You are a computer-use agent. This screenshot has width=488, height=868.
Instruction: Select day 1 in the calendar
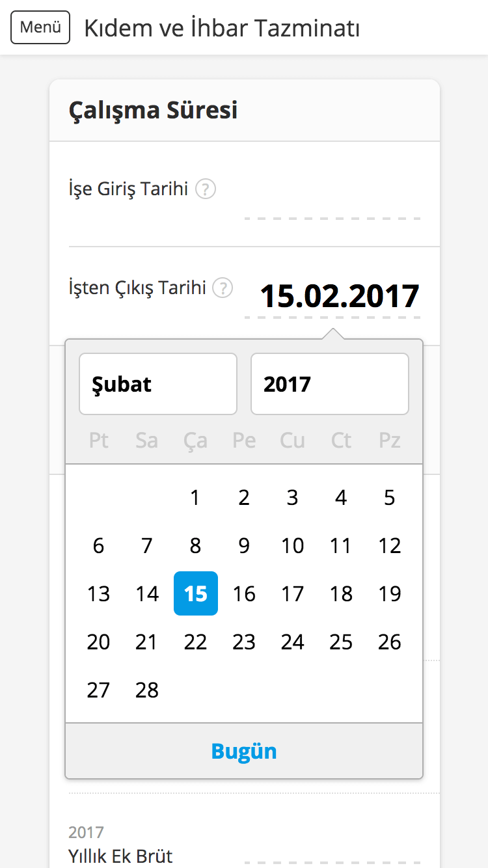coord(195,497)
